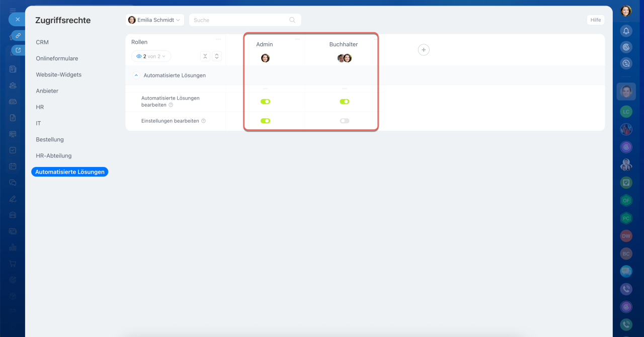Click the Rollen column heading
Viewport: 644px width, 337px height.
[x=139, y=42]
